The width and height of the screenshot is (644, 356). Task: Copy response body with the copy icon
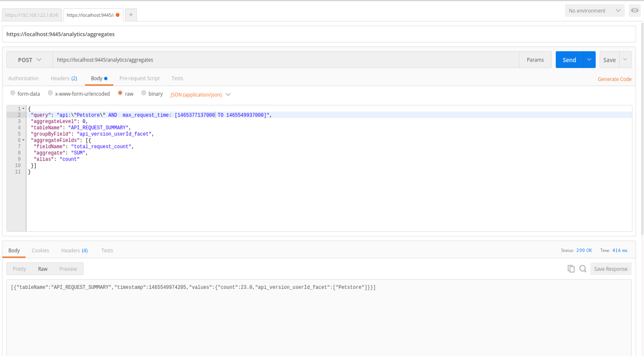pyautogui.click(x=571, y=269)
